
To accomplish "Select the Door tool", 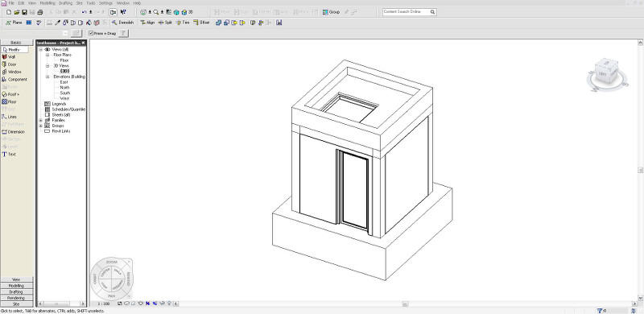I will [x=10, y=64].
